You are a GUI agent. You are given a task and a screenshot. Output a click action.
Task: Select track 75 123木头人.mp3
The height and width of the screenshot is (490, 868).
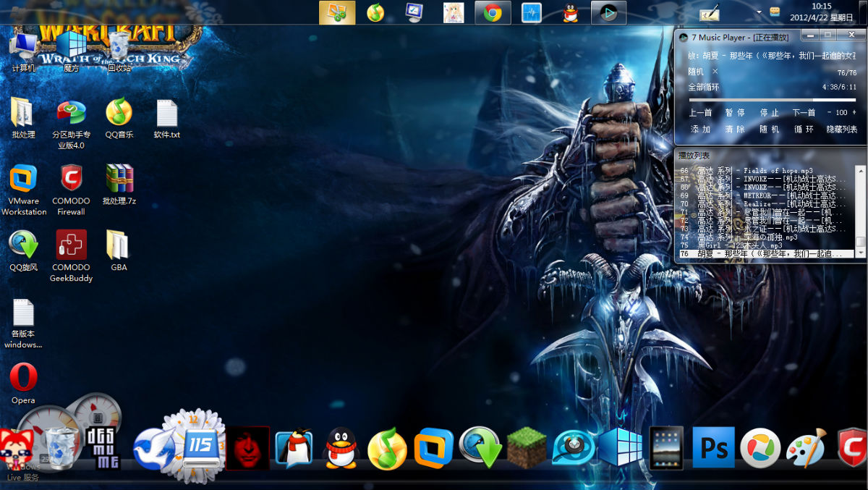[x=766, y=245]
